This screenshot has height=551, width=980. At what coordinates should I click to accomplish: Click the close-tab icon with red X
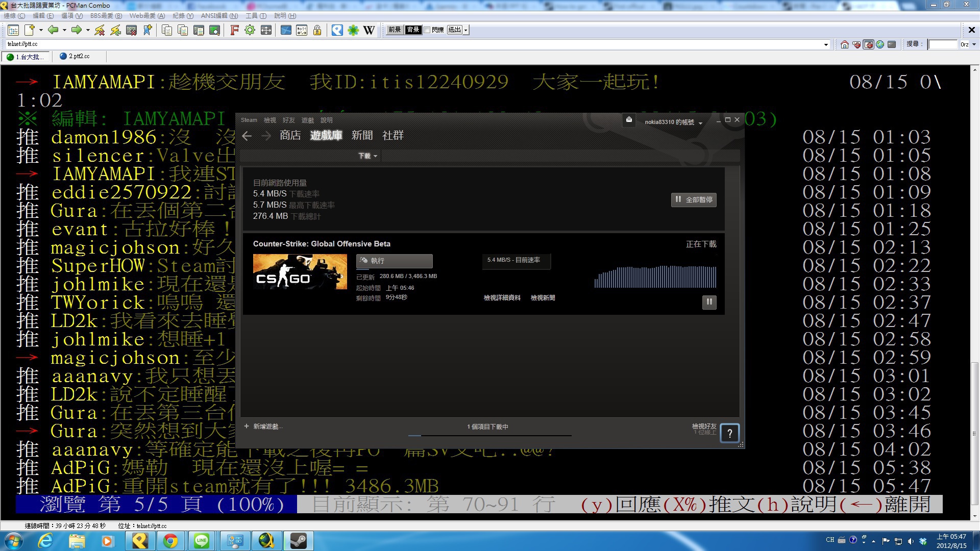pyautogui.click(x=132, y=30)
